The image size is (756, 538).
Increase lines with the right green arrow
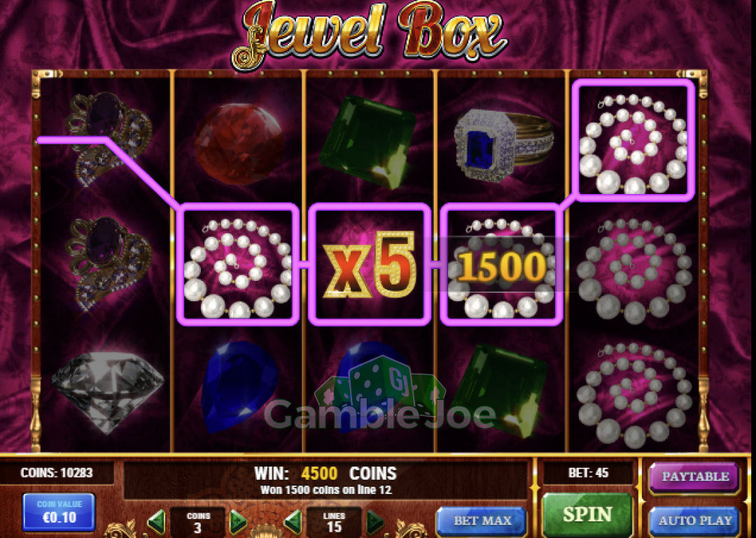[375, 521]
